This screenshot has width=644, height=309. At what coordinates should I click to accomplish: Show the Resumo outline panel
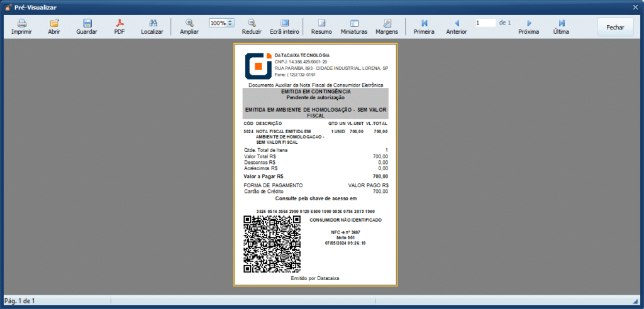pos(321,27)
